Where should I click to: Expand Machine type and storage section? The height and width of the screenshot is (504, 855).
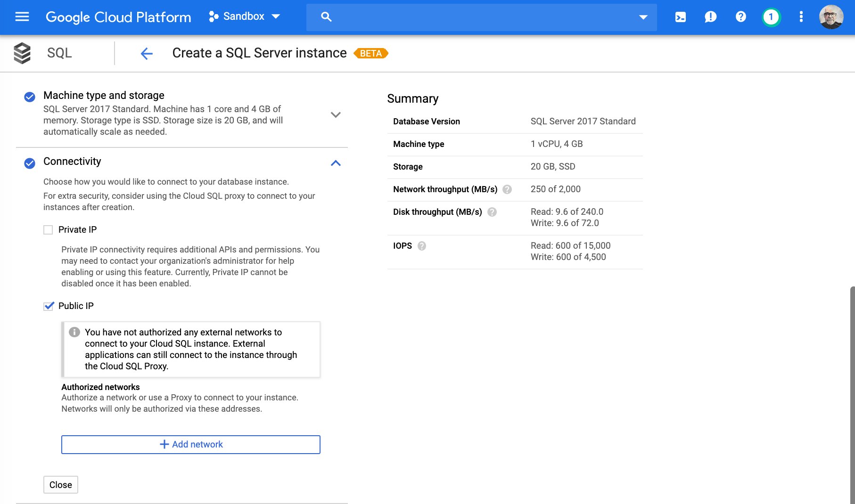[336, 115]
